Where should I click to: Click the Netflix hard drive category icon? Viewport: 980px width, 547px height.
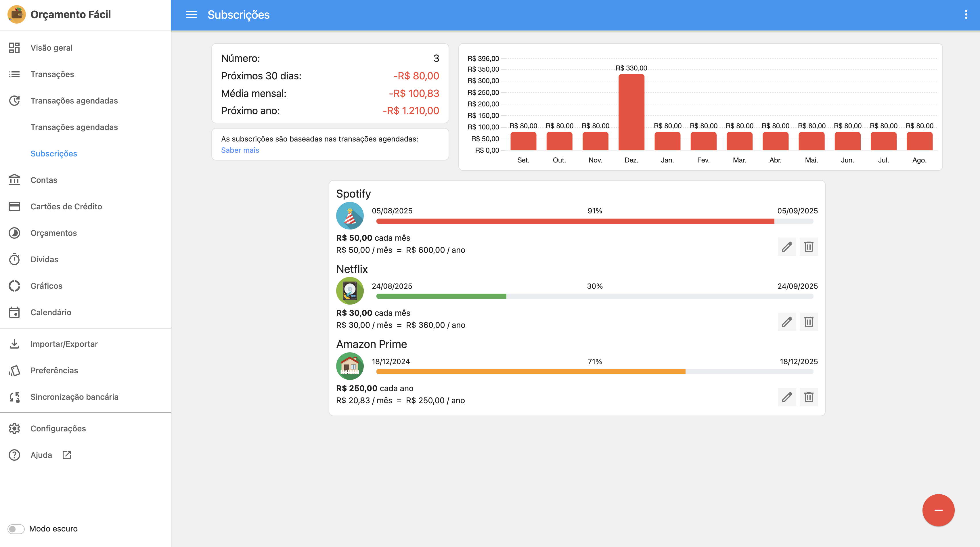coord(350,291)
